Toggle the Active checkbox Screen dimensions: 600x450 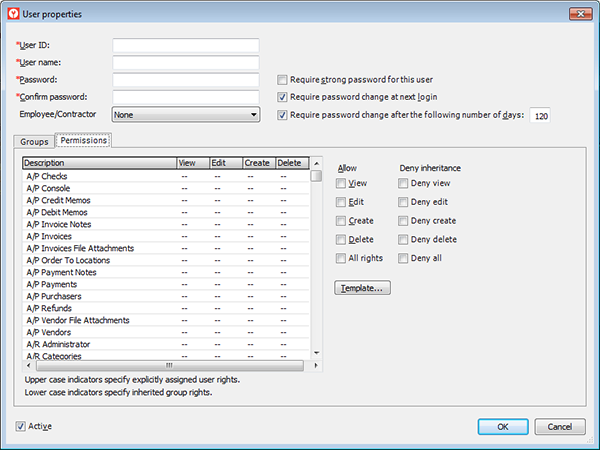pos(22,426)
